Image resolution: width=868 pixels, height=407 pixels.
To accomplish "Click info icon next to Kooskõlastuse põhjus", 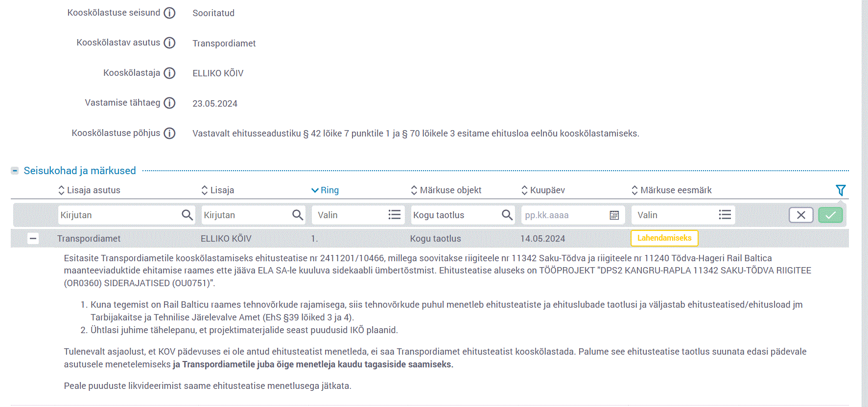I will point(169,133).
